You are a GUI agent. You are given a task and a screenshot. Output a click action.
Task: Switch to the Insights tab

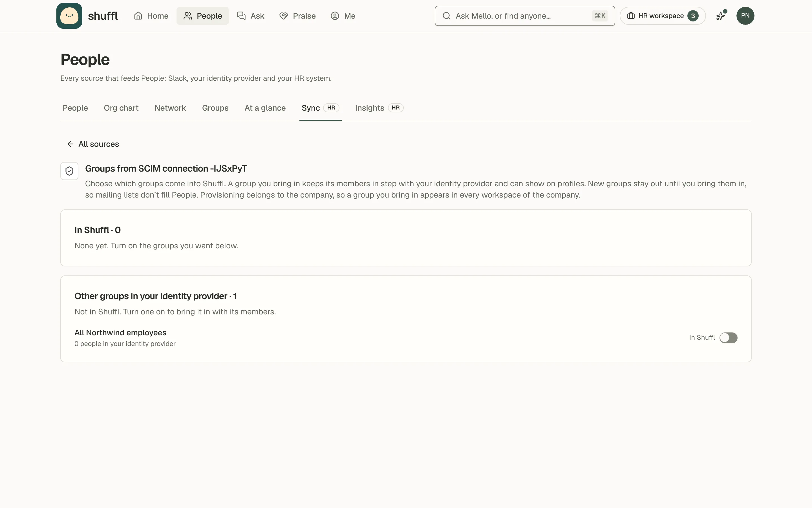click(x=379, y=108)
